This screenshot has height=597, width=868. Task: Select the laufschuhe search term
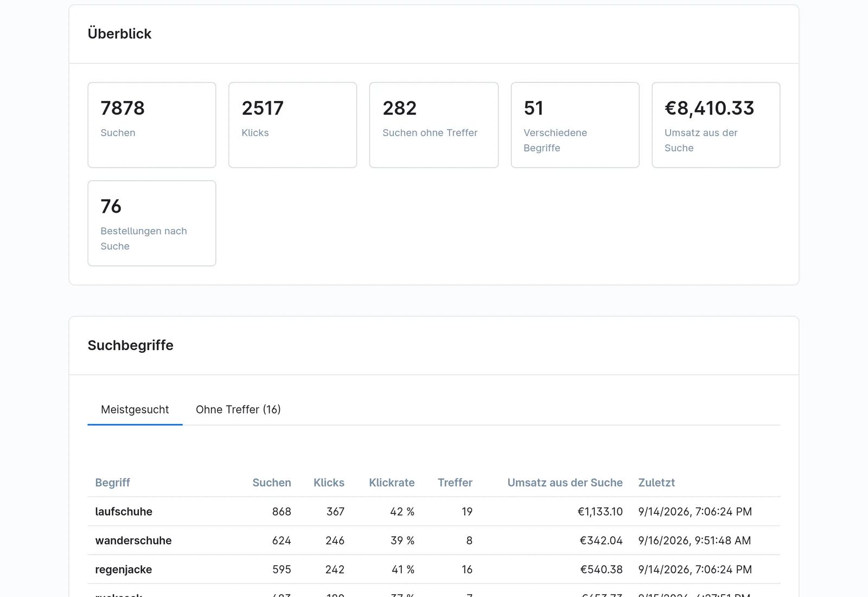(x=124, y=512)
